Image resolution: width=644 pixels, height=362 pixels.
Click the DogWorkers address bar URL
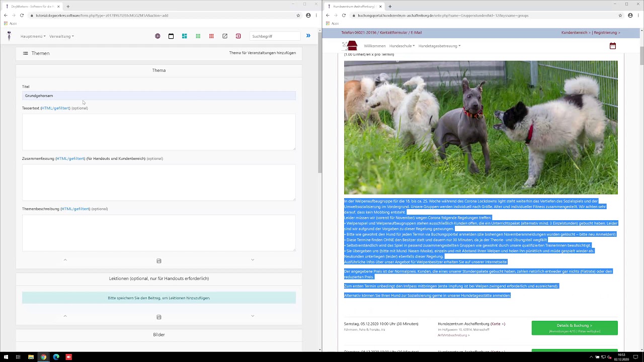102,16
